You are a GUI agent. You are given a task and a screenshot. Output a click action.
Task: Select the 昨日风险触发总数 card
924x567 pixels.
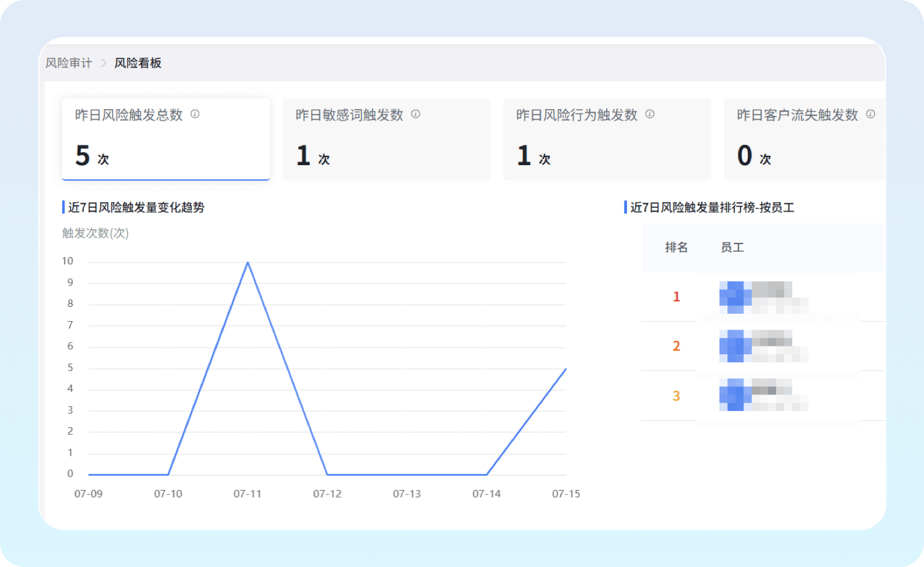coord(166,139)
